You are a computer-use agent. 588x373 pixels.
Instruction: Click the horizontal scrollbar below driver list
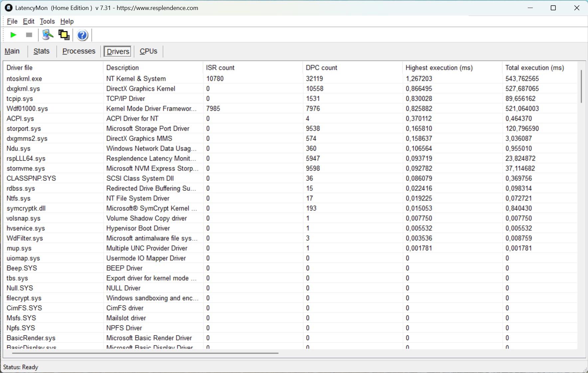click(291, 353)
